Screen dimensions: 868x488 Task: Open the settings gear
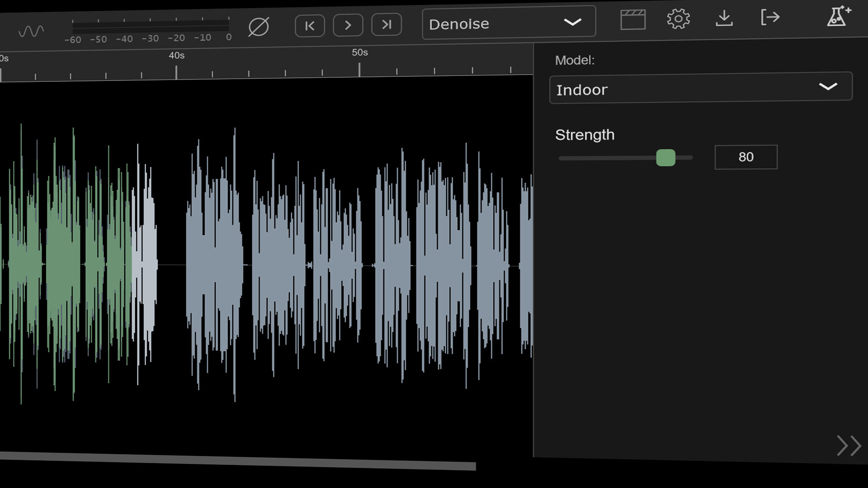(x=678, y=19)
